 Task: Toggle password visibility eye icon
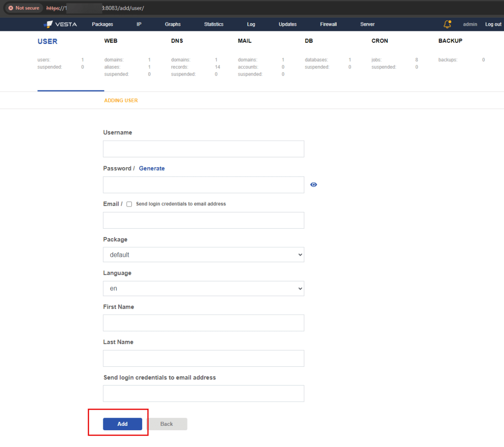314,185
